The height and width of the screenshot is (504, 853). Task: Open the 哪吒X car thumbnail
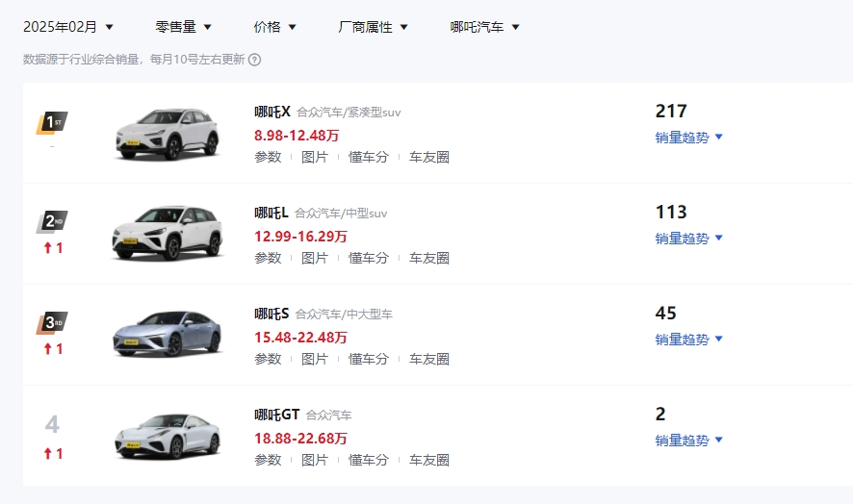tap(168, 132)
